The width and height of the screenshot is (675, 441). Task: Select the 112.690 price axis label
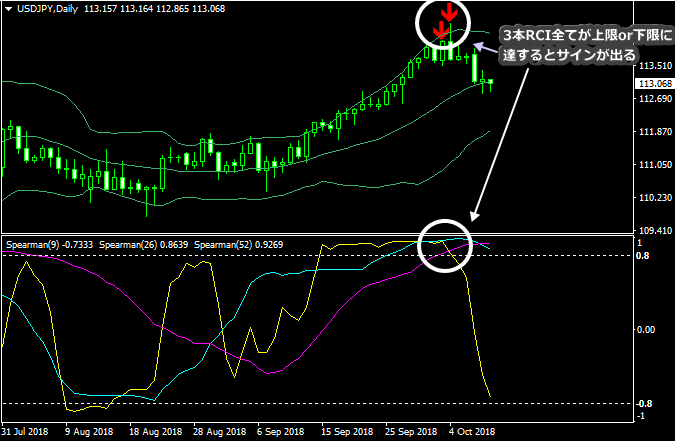point(655,99)
